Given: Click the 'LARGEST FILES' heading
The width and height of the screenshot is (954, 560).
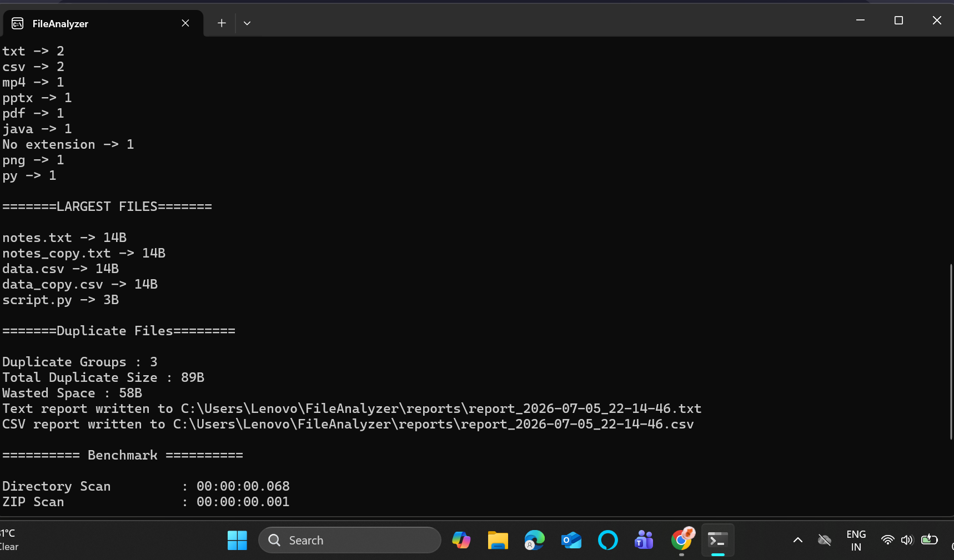Looking at the screenshot, I should 107,206.
